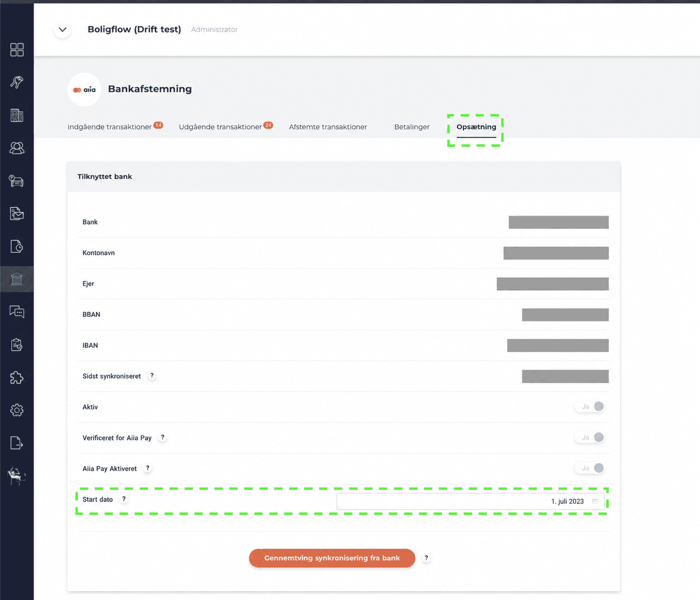Toggle the Verificeret for Aiia Pay switch
Image resolution: width=700 pixels, height=600 pixels.
pos(589,437)
